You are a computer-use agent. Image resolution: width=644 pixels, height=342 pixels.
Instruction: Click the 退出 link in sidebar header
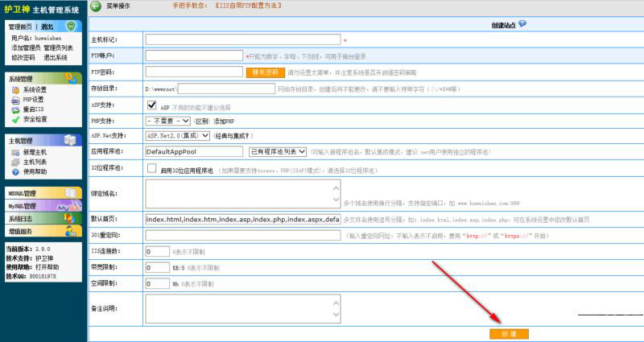pyautogui.click(x=47, y=27)
